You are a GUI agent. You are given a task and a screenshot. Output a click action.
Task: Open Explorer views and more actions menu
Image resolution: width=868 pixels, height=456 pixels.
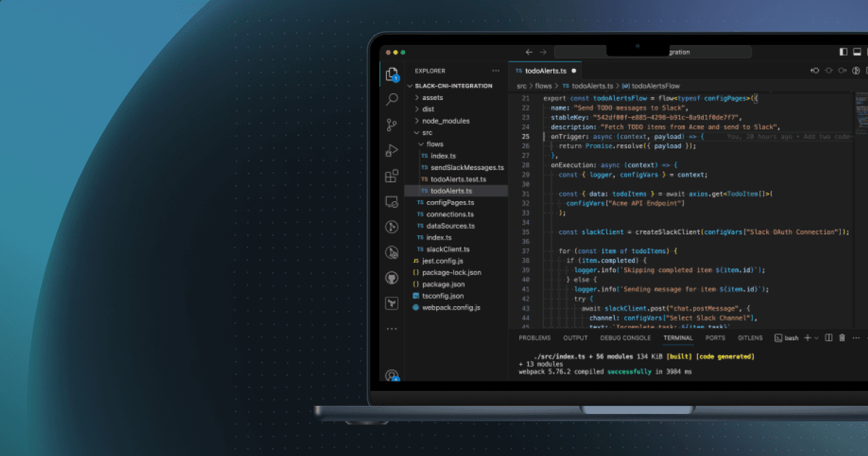click(x=495, y=71)
